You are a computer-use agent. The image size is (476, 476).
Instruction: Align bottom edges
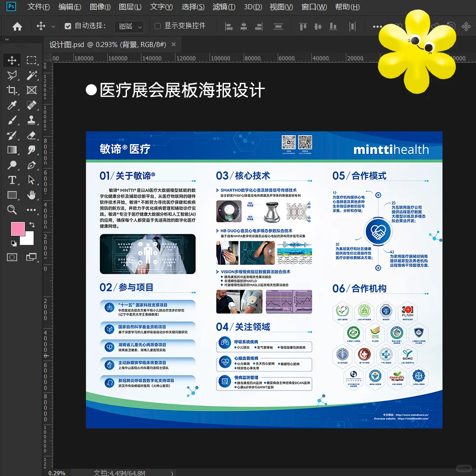tap(333, 27)
